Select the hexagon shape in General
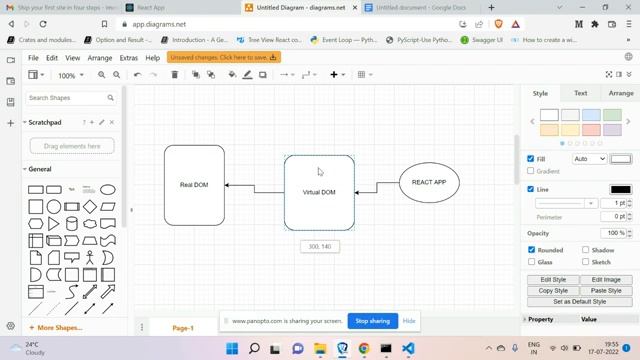 click(36, 224)
